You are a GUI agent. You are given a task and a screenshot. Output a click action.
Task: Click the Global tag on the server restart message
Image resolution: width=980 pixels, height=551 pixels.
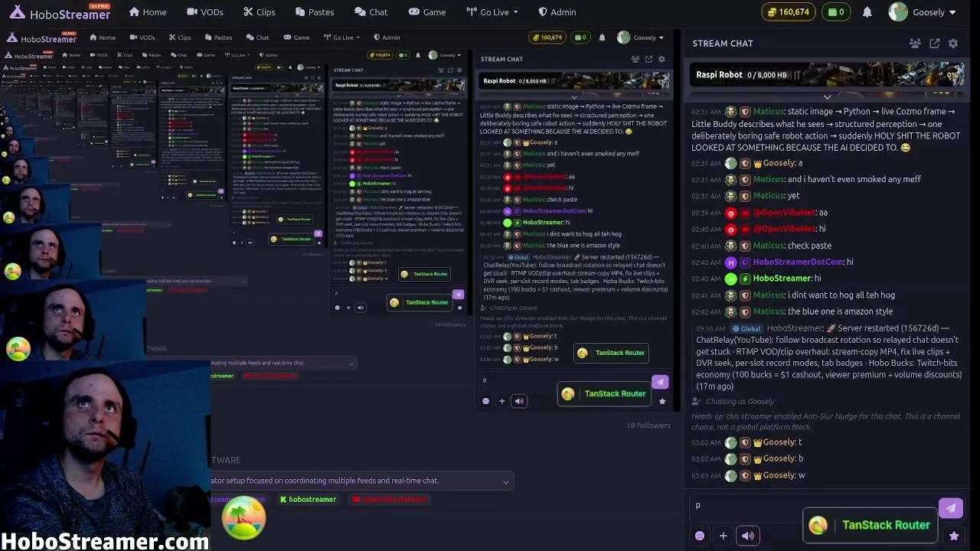746,329
